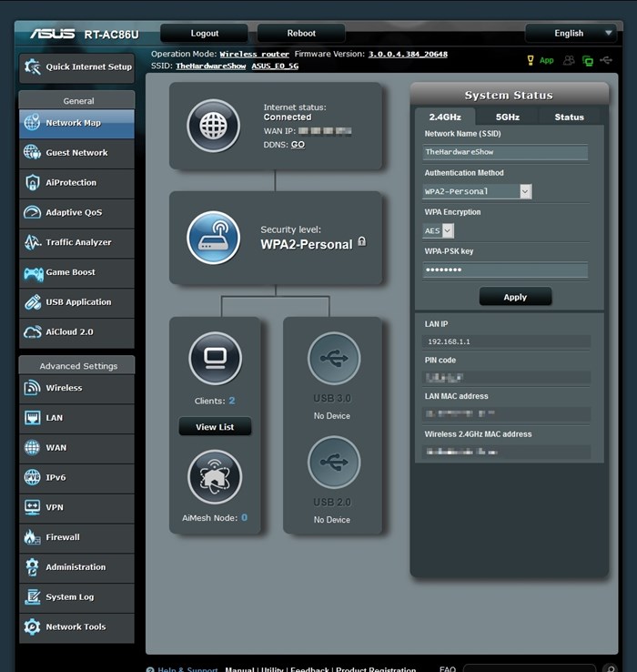The width and height of the screenshot is (637, 672).
Task: Open Adaptive QoS settings
Action: click(x=76, y=212)
